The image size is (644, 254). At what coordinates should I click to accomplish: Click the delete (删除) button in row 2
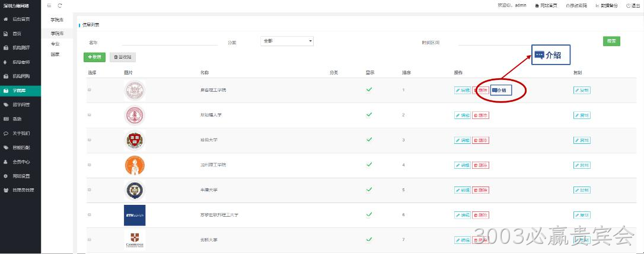[x=480, y=115]
